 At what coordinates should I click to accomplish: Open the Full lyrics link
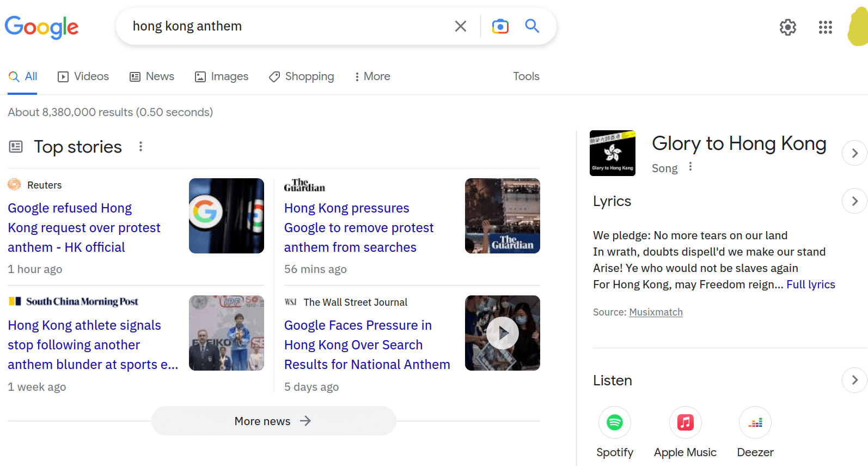click(811, 285)
